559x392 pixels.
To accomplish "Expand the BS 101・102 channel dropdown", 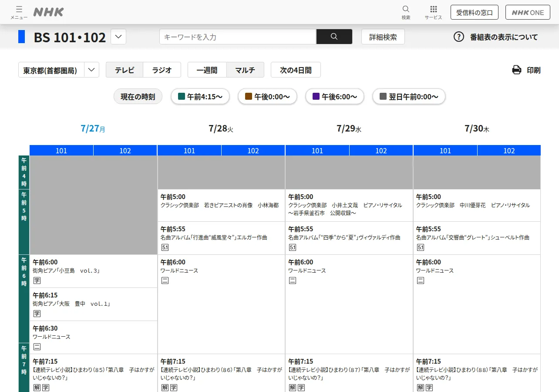I will click(118, 37).
